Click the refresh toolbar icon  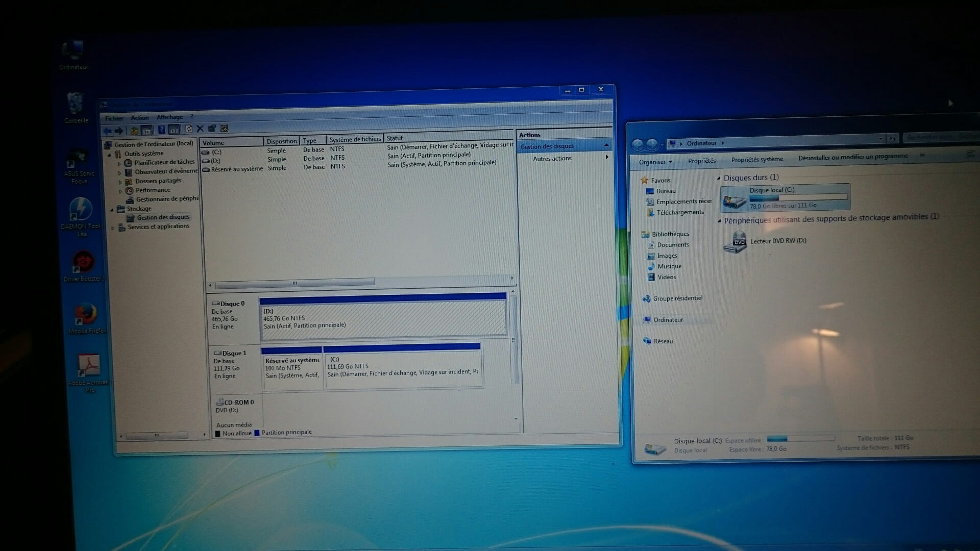(x=188, y=130)
